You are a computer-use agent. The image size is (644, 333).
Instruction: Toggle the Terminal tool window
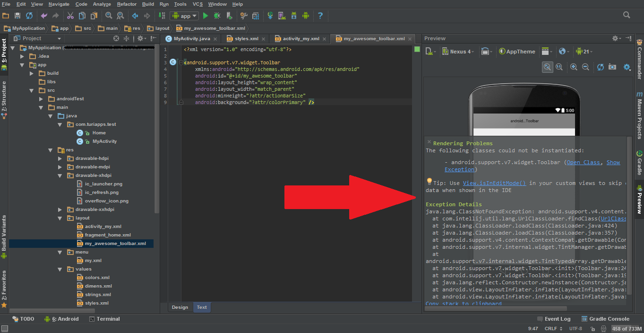click(x=104, y=319)
